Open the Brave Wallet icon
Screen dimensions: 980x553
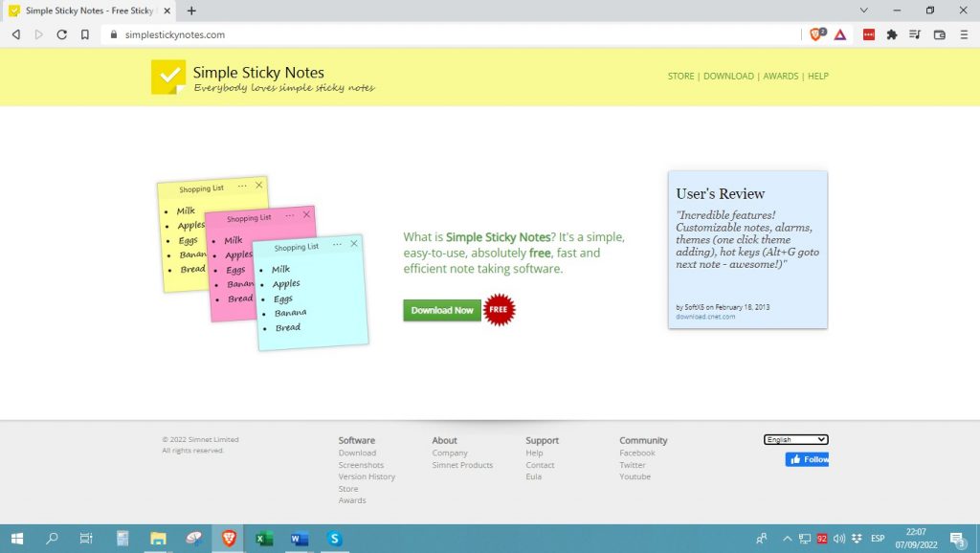point(939,34)
